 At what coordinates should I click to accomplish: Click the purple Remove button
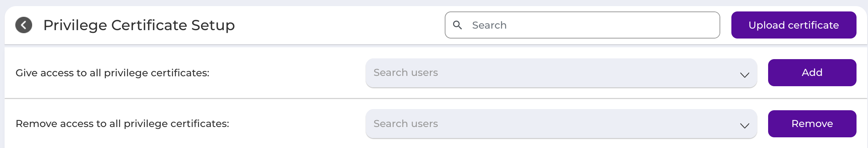pyautogui.click(x=812, y=124)
